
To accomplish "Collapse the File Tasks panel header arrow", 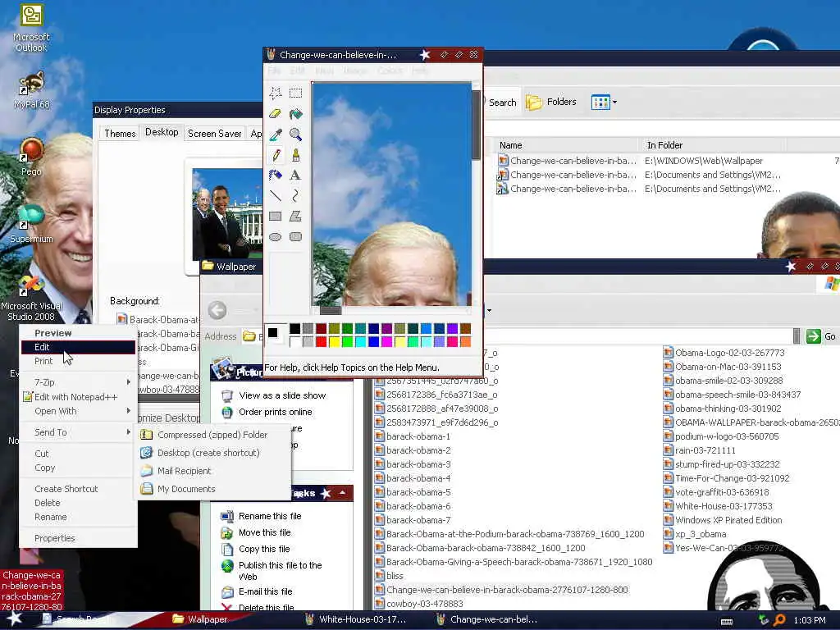I will [x=342, y=493].
